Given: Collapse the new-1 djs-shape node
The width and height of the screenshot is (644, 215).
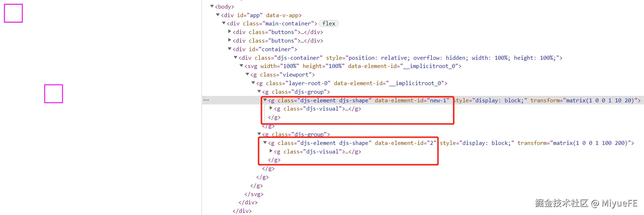Looking at the screenshot, I should click(x=265, y=100).
